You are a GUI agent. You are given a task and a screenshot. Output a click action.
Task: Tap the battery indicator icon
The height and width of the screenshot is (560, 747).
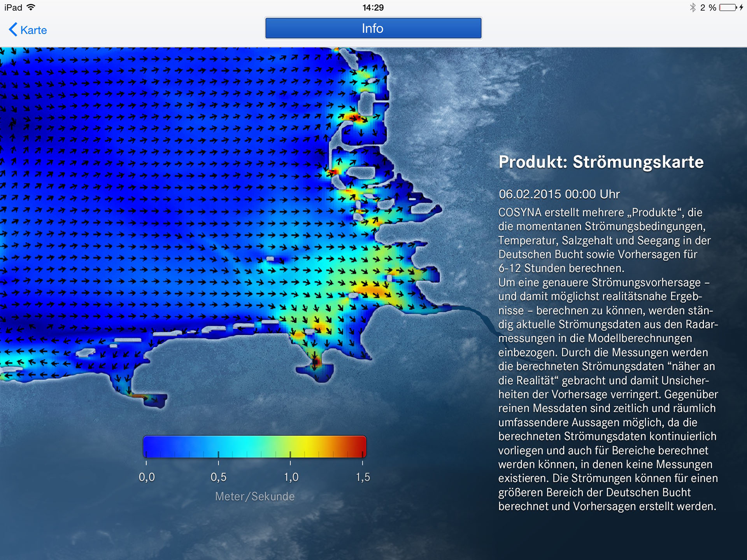click(728, 7)
